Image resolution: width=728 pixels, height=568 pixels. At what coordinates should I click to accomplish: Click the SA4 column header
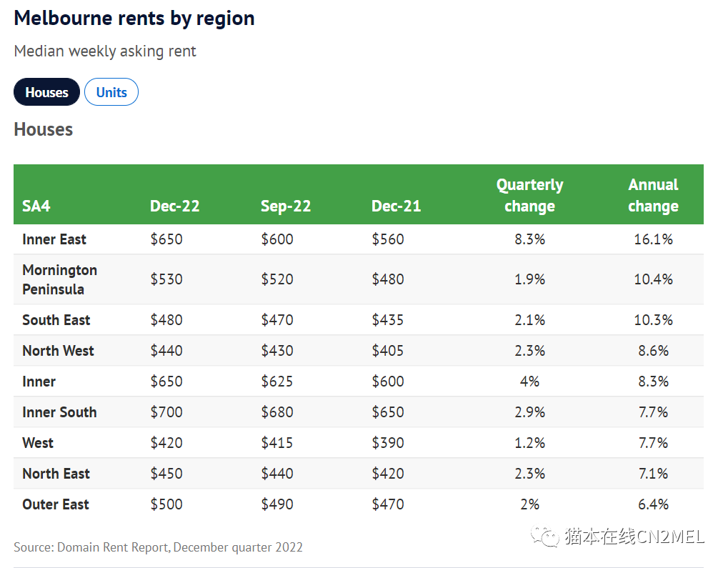[36, 206]
